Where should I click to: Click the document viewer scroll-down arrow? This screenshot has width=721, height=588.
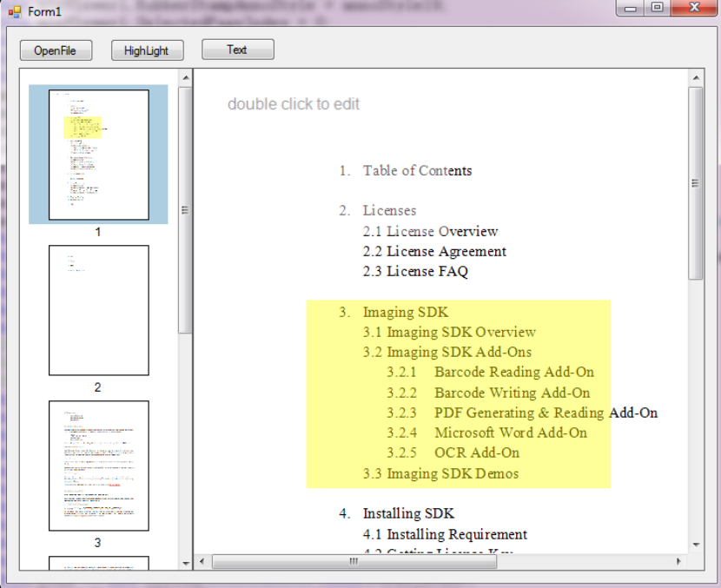(696, 545)
